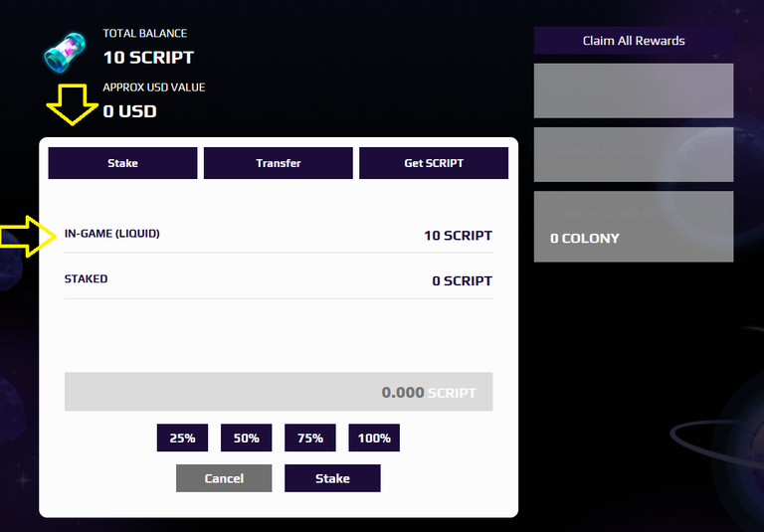Confirm with the bottom Stake button
Viewport: 764px width, 532px height.
point(332,478)
